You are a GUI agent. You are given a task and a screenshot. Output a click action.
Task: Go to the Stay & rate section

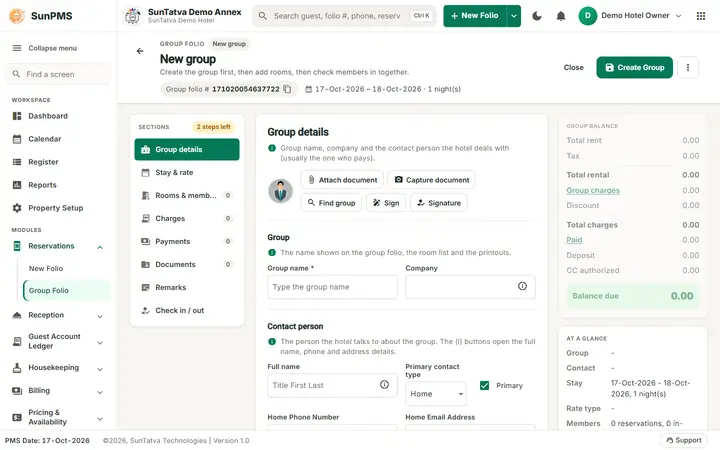(x=187, y=172)
